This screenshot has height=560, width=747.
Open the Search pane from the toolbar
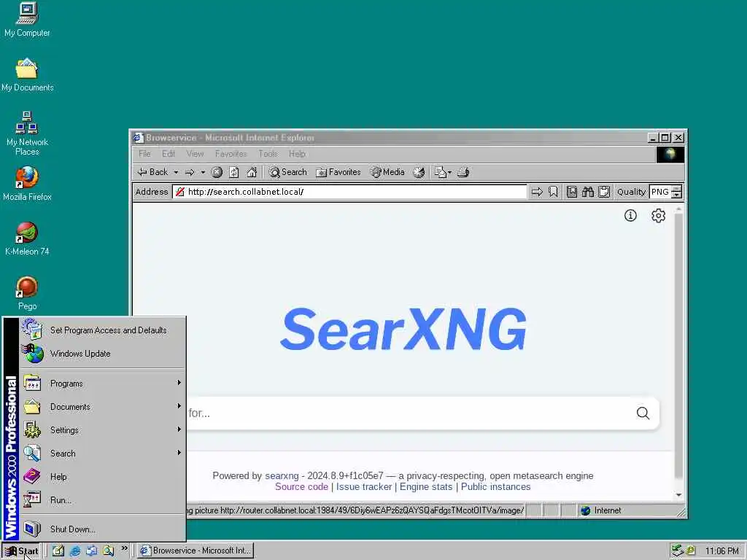[x=287, y=172]
